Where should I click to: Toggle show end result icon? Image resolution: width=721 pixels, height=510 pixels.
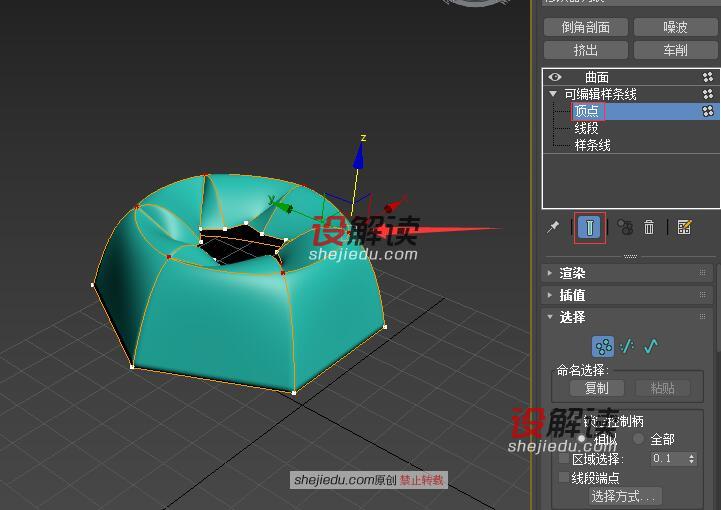click(589, 227)
